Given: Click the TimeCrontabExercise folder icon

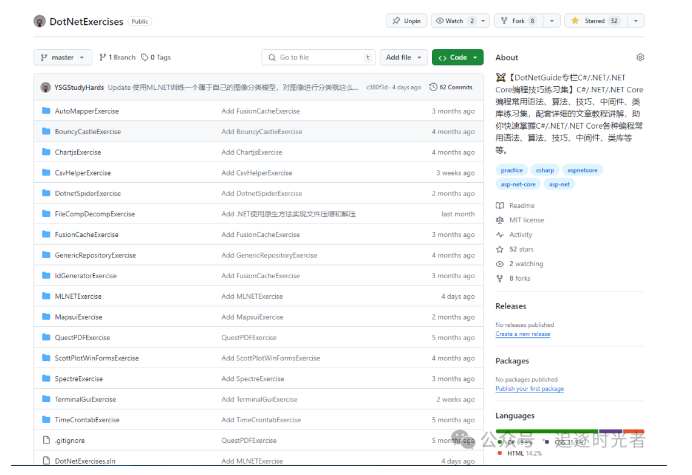Looking at the screenshot, I should click(46, 419).
